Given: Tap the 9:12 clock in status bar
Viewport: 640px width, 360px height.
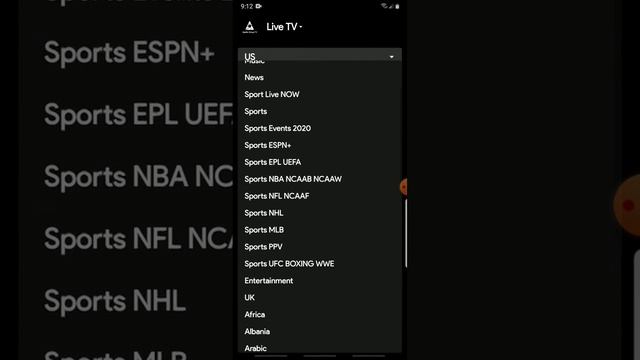Looking at the screenshot, I should coord(247,6).
